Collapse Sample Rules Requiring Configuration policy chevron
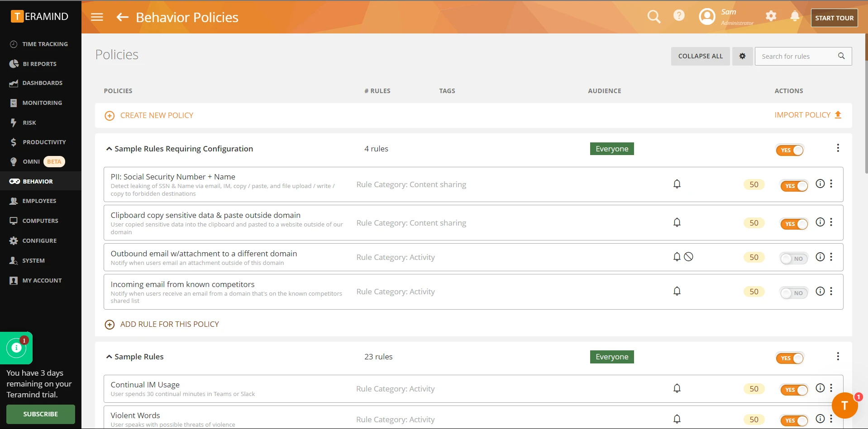 click(109, 149)
